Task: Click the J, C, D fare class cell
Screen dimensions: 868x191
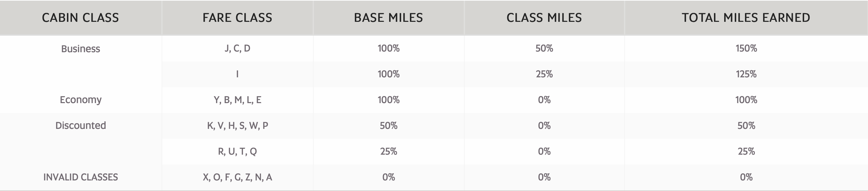Action: point(237,49)
